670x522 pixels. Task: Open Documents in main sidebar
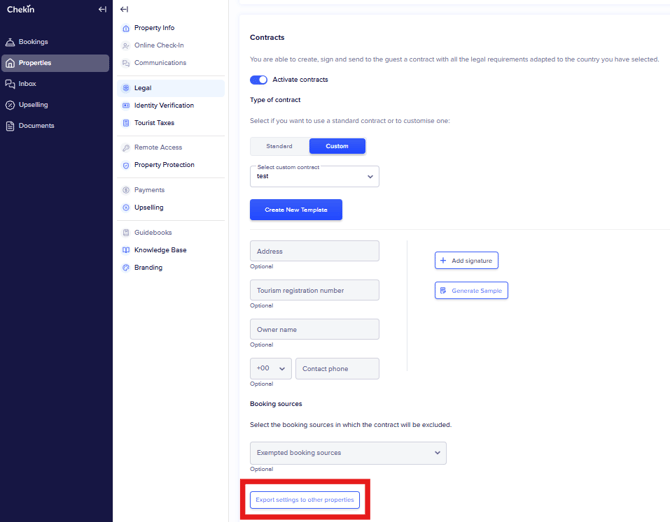pos(55,126)
